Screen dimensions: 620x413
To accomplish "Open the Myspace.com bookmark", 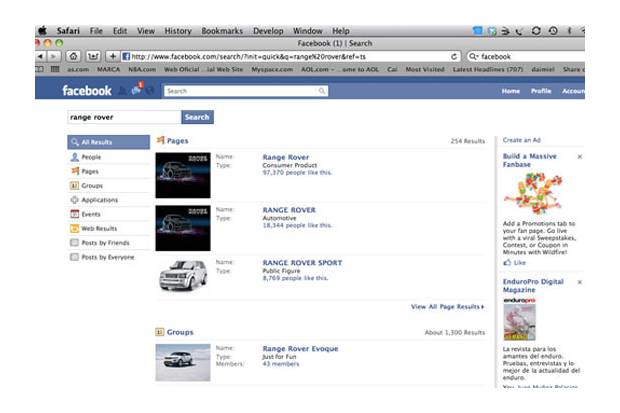I will point(272,69).
